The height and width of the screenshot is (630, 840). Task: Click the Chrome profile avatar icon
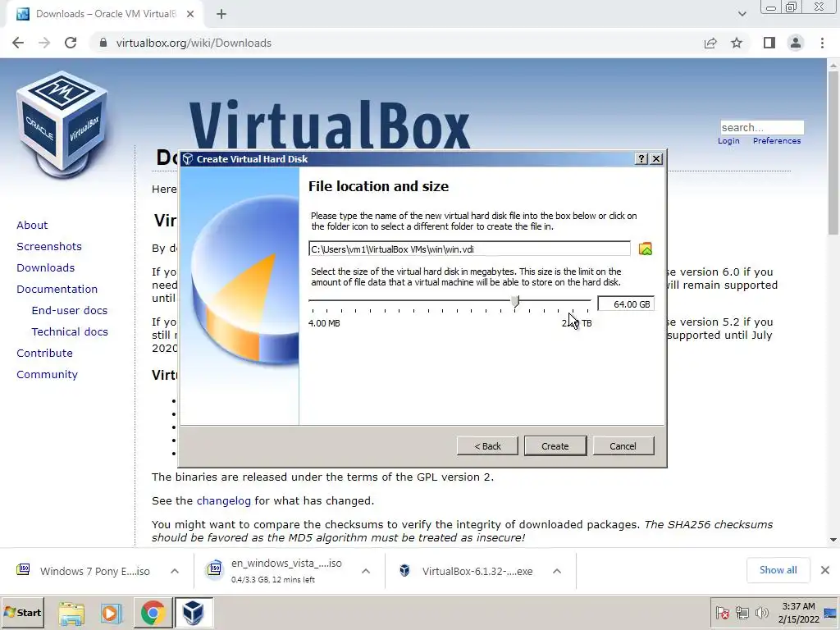pyautogui.click(x=796, y=43)
